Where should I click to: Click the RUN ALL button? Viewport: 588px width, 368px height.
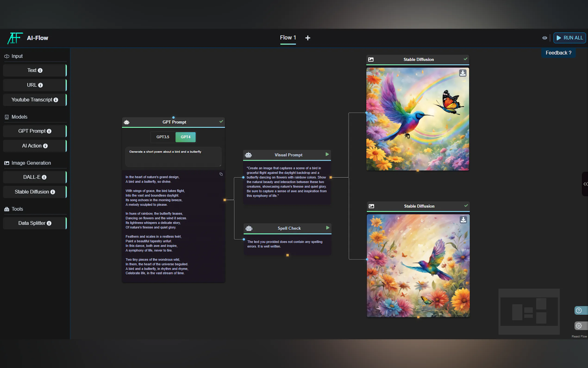click(569, 38)
